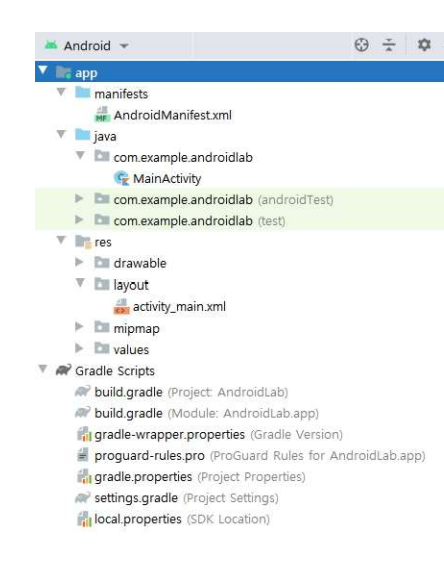Click the gradle.properties file icon
This screenshot has height=566, width=444.
click(84, 476)
